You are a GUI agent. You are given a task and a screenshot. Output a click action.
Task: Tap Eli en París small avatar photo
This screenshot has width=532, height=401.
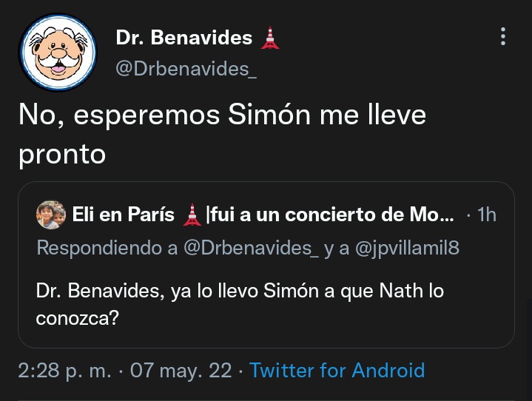[x=51, y=215]
